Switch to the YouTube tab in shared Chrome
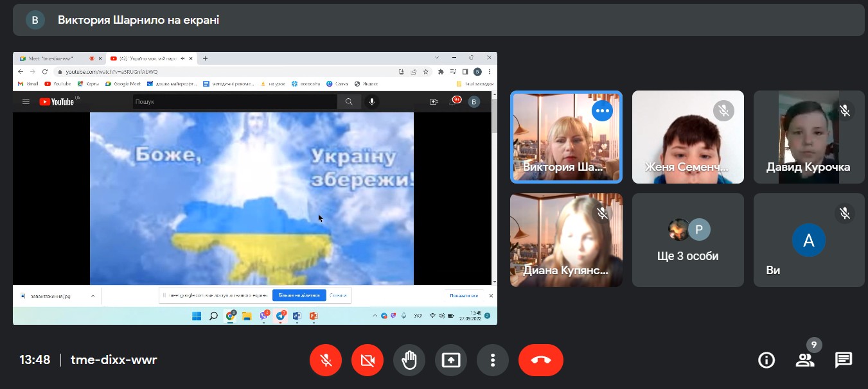The height and width of the screenshot is (389, 868). [x=152, y=58]
